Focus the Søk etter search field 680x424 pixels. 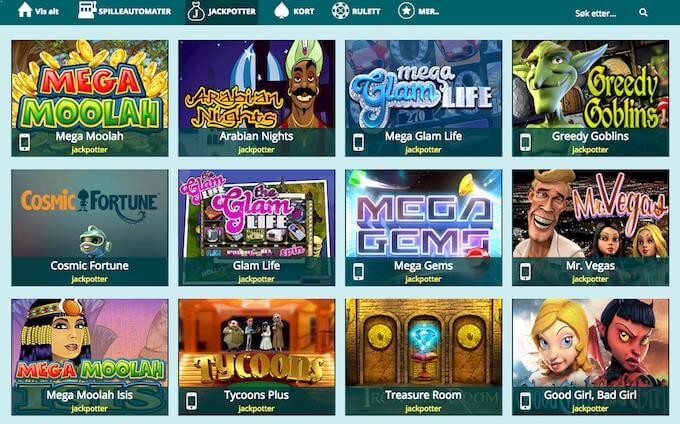(611, 13)
